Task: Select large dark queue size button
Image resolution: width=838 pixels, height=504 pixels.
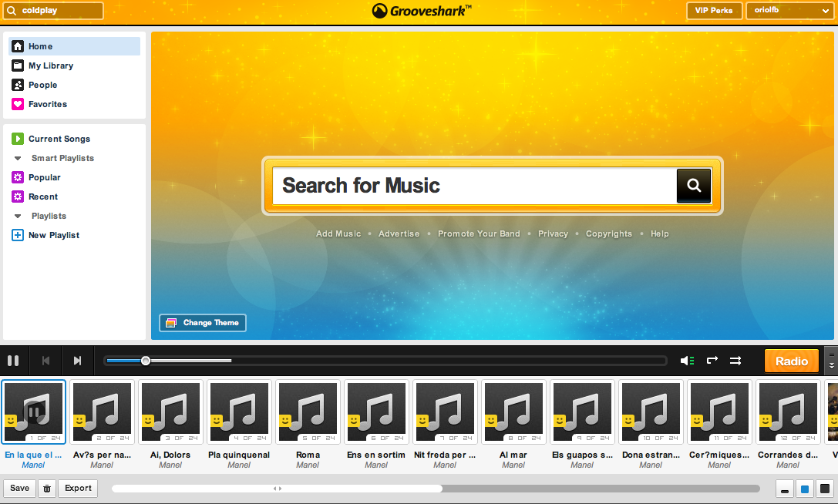Action: click(825, 489)
